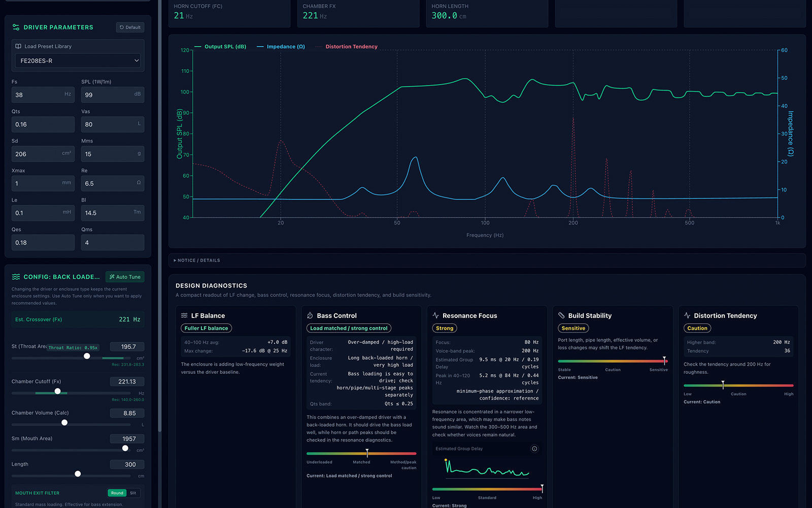Focus the SPL (1W/1m) input field

point(113,94)
